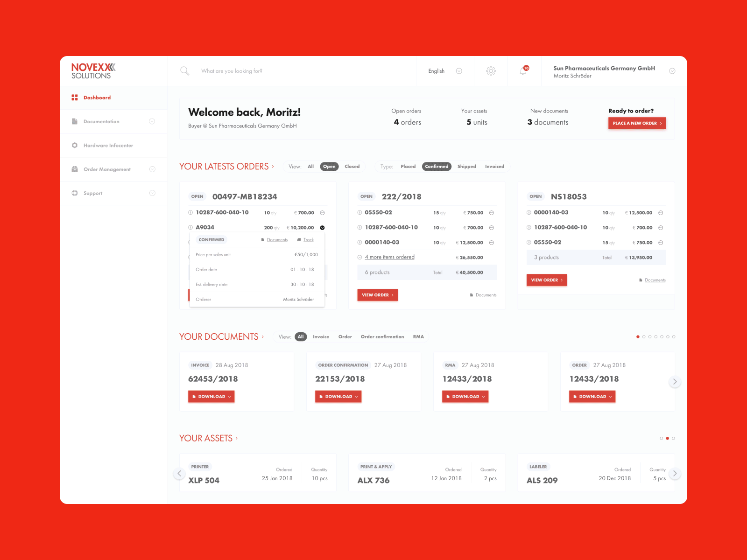
Task: Filter documents by Order
Action: coord(345,336)
